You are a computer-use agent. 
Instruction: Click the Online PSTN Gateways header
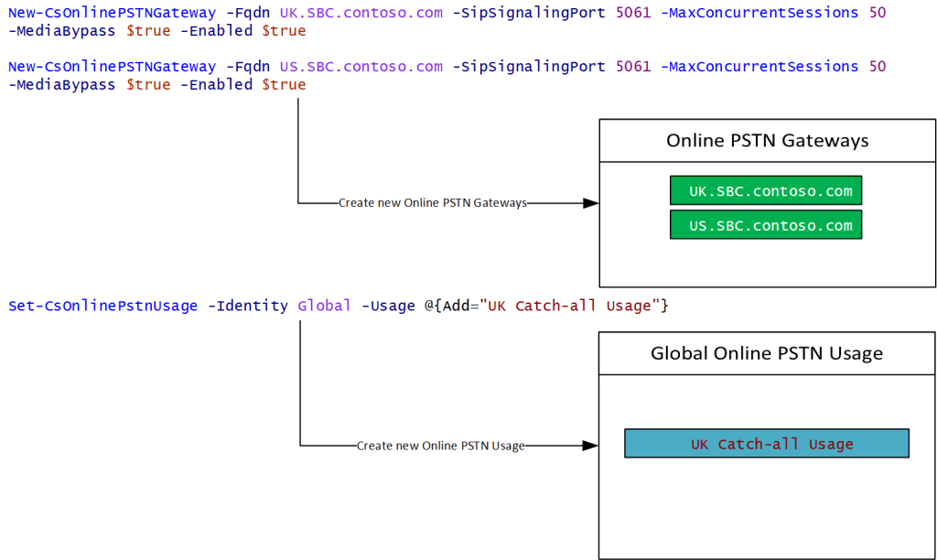point(767,141)
